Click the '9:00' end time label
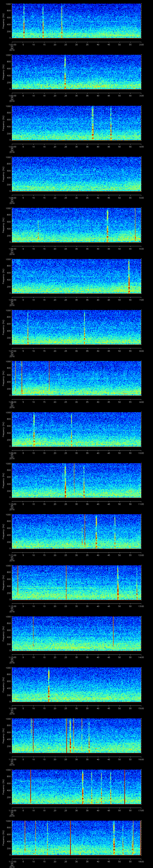The image size is (153, 868). [141, 402]
